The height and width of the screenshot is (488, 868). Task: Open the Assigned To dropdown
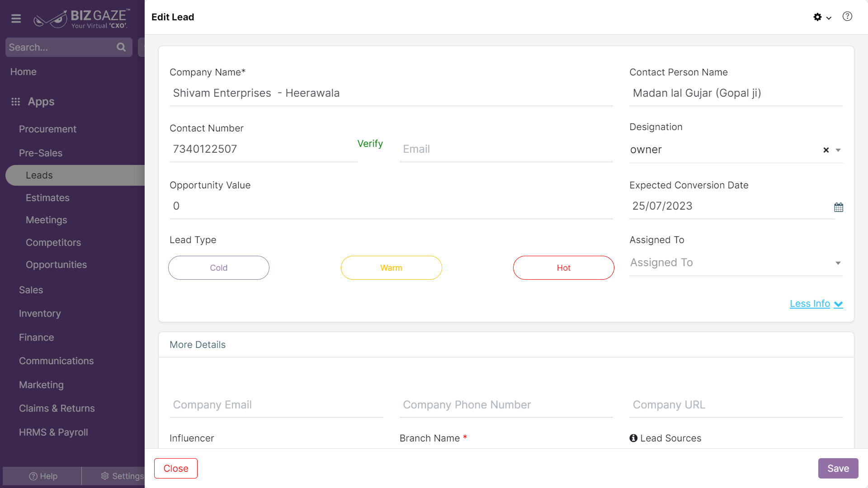click(736, 263)
